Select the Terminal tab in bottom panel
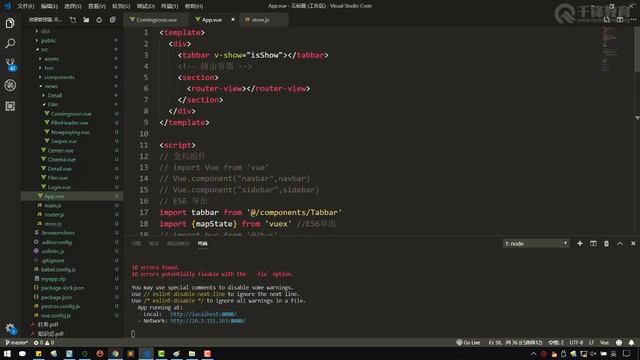 click(x=202, y=244)
